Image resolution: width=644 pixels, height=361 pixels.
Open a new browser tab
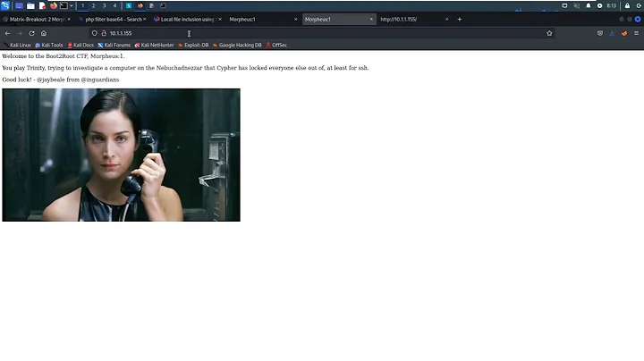pos(460,20)
